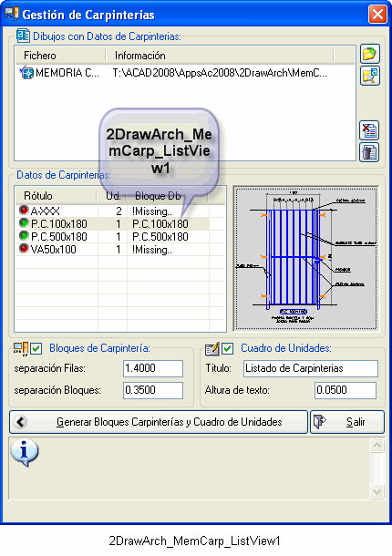Click the info panel scroll down arrow
This screenshot has height=556, width=392.
(x=377, y=492)
